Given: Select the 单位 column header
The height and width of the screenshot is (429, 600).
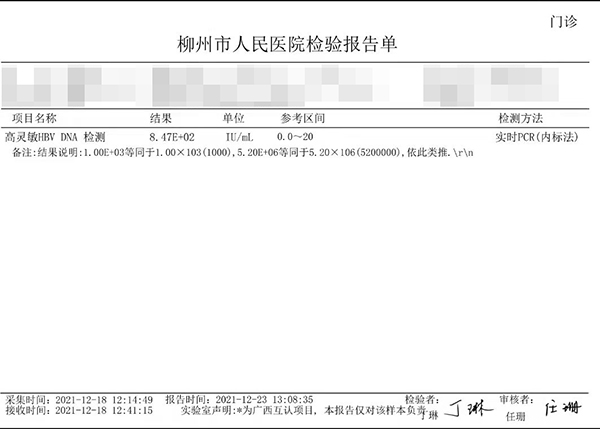Looking at the screenshot, I should [x=220, y=118].
